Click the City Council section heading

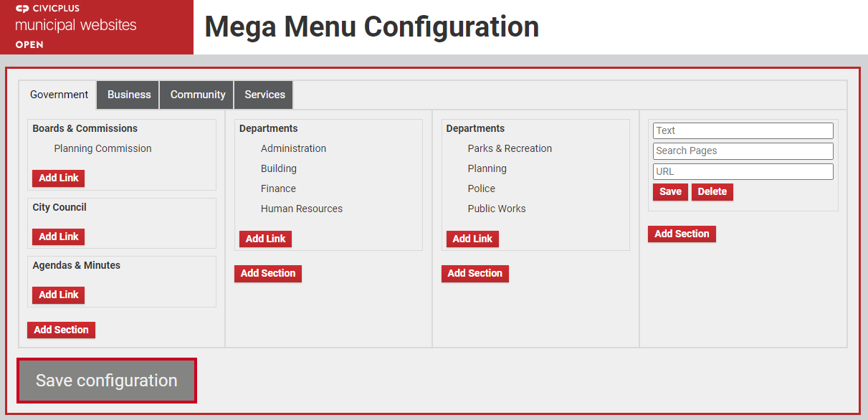(x=59, y=207)
